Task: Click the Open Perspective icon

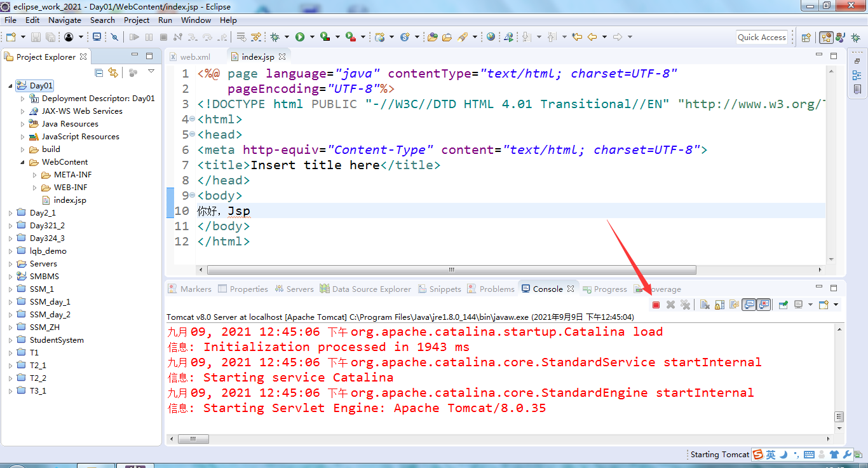Action: [806, 38]
